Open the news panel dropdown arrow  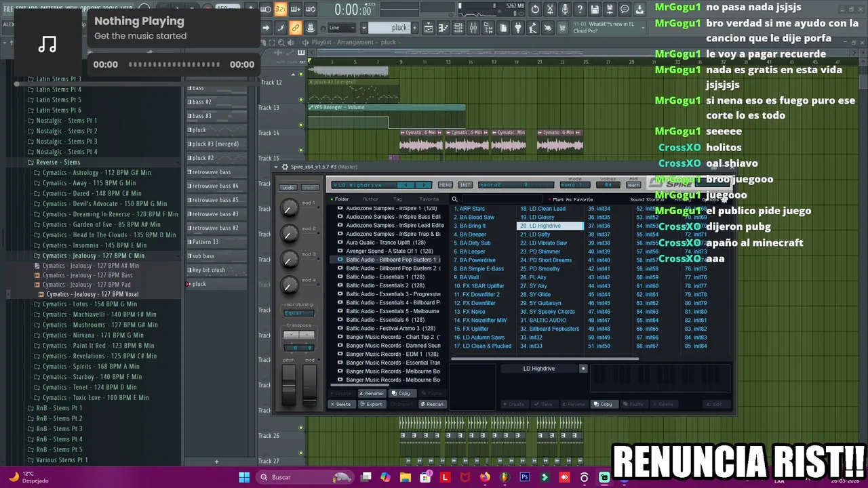pyautogui.click(x=644, y=28)
